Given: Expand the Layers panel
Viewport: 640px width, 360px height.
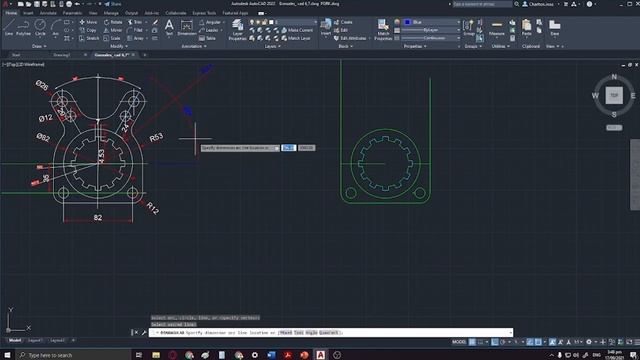Looking at the screenshot, I should tap(272, 47).
